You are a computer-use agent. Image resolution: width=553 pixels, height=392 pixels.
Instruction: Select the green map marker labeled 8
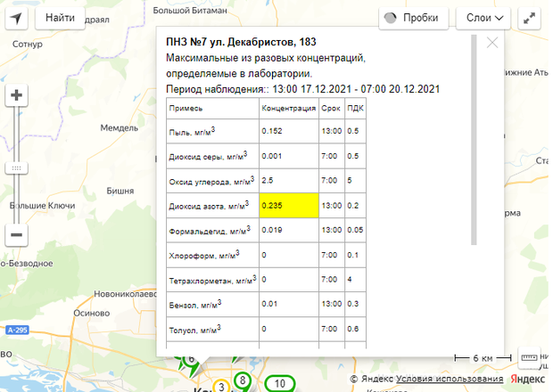(242, 380)
